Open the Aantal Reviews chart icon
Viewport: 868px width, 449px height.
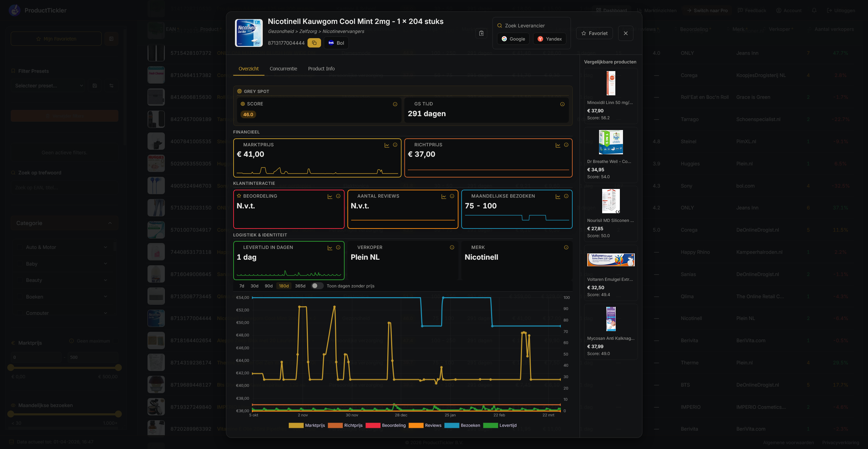[444, 197]
